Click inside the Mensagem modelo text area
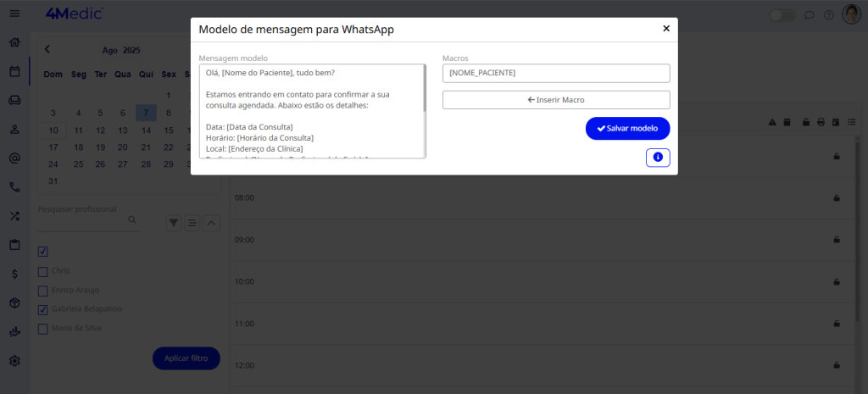The width and height of the screenshot is (868, 394). [311, 111]
